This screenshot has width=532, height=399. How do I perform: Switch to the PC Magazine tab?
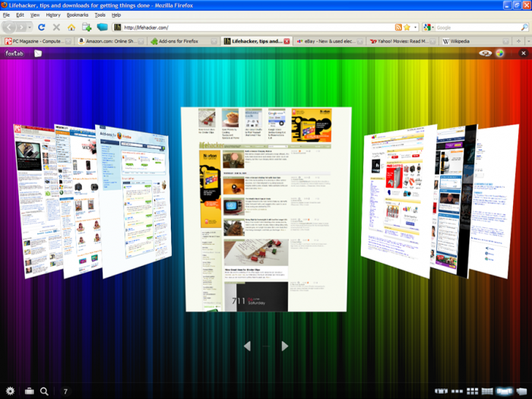[37, 41]
